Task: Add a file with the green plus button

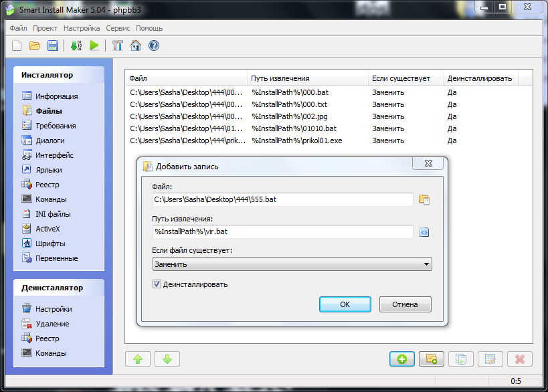Action: pos(402,359)
